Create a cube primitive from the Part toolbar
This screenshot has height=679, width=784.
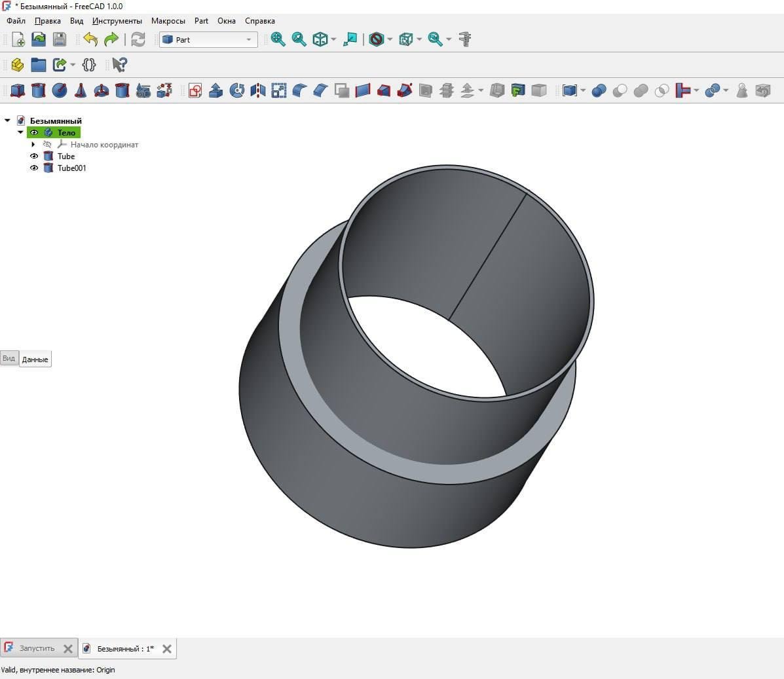[x=18, y=91]
